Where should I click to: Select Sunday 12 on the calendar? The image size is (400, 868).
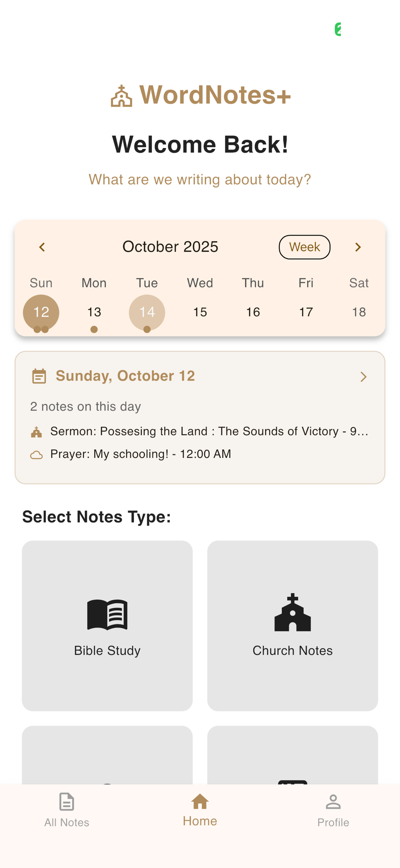(41, 312)
